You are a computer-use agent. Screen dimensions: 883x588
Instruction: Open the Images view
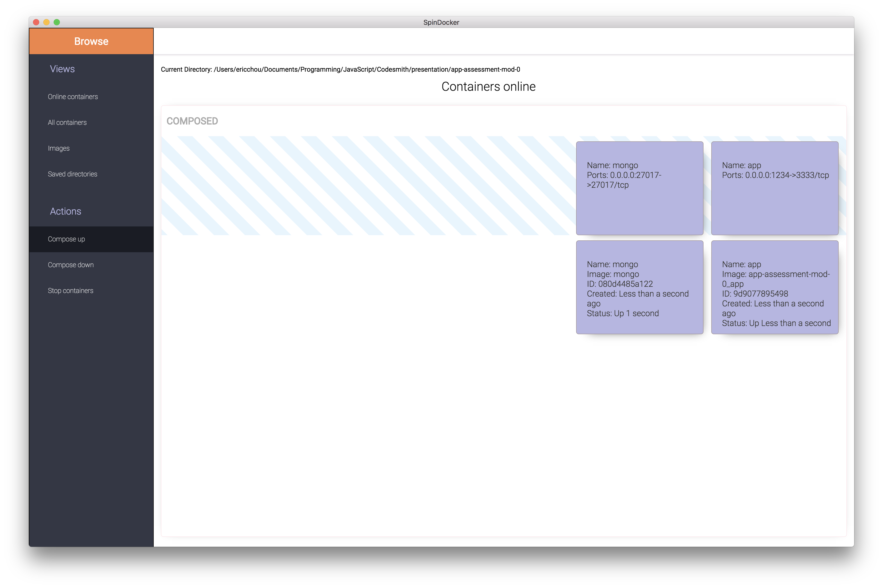[91, 149]
